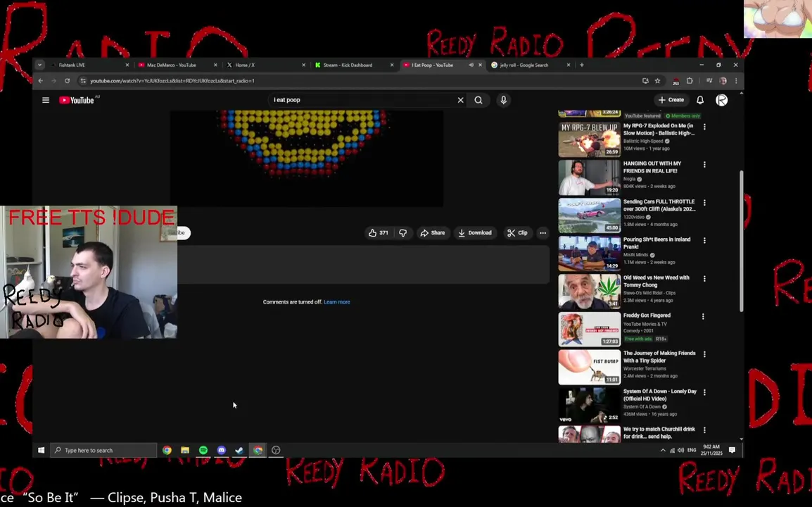Click Windows taskbar search box

[103, 450]
